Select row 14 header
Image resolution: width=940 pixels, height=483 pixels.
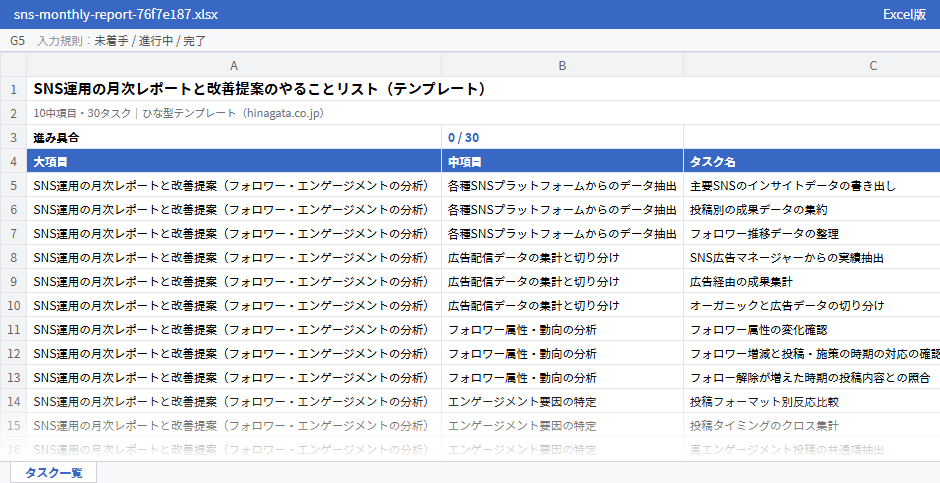pyautogui.click(x=13, y=401)
